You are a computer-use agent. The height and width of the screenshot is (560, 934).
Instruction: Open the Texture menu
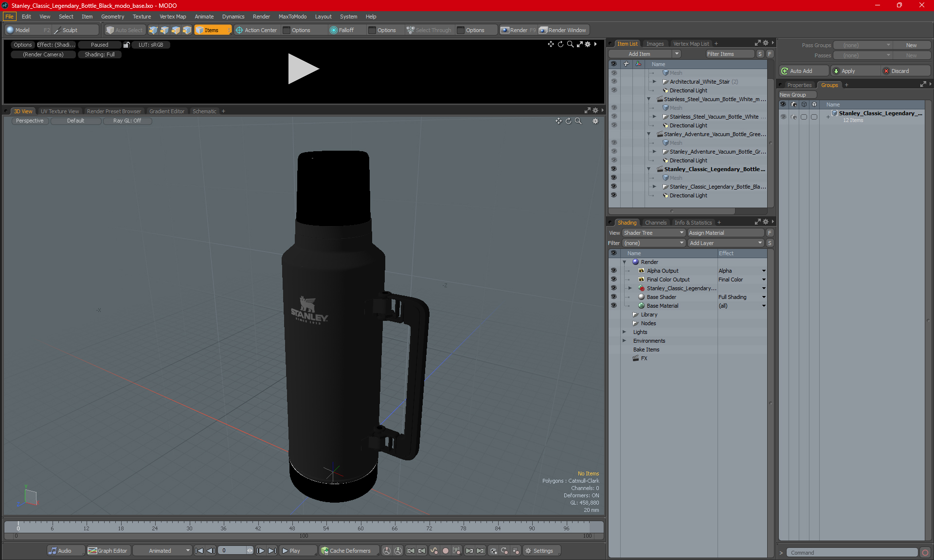[142, 17]
